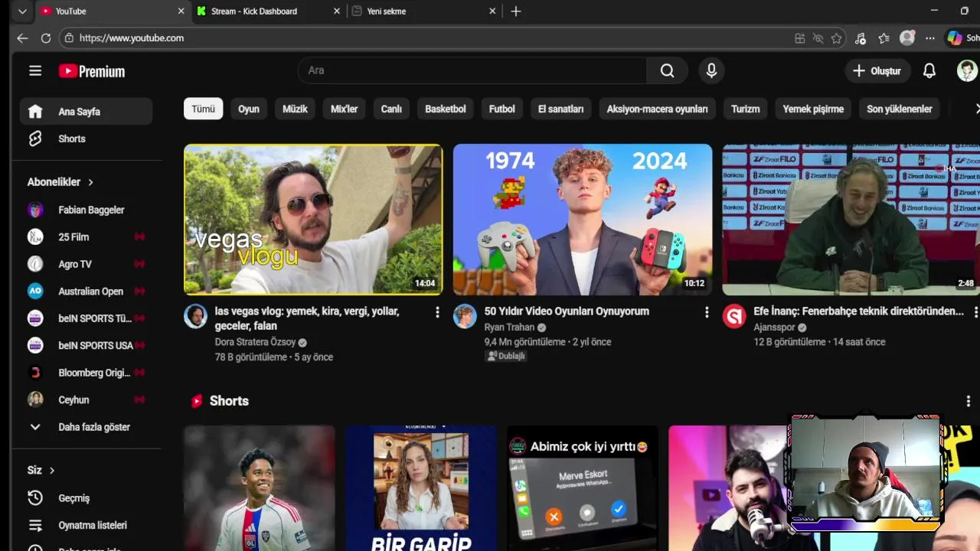Image resolution: width=980 pixels, height=551 pixels.
Task: Open Shorts in sidebar
Action: point(86,139)
